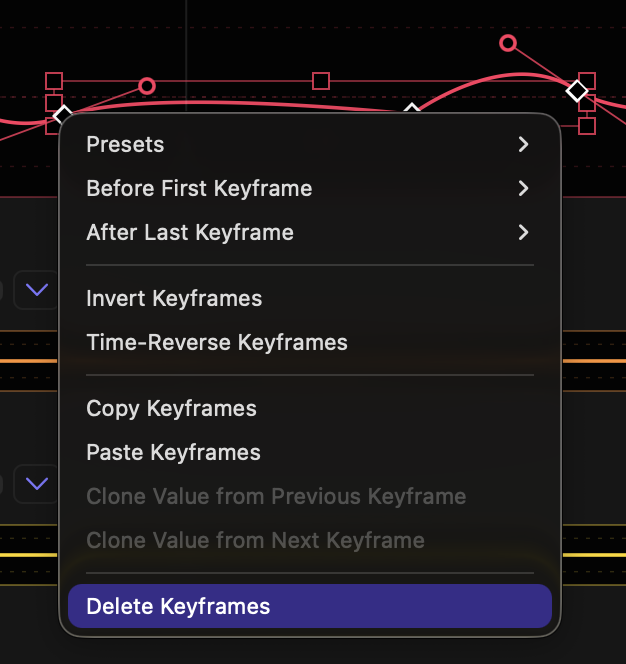Expand the Presets submenu arrow

coord(523,144)
